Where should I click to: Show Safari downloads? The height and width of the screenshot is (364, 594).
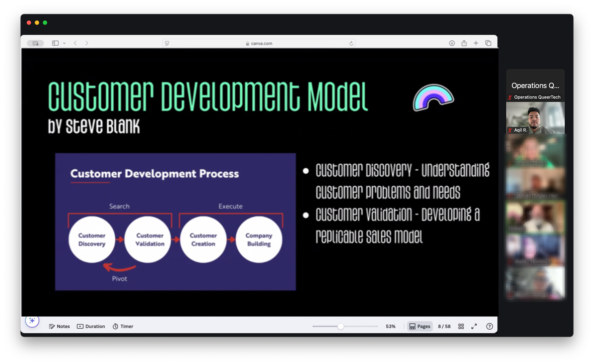[452, 43]
